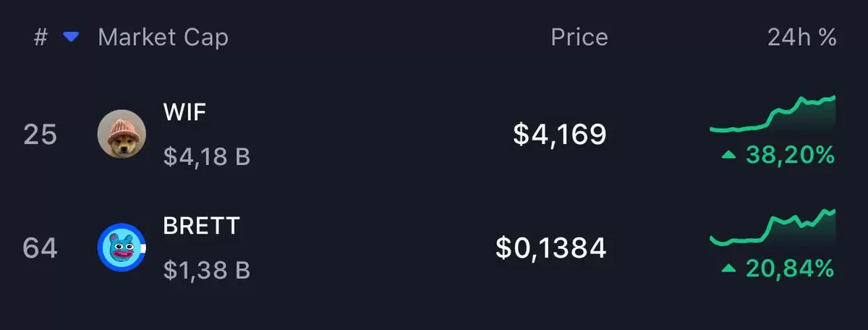Click the BRETT price $0,1384
Viewport: 868px width, 330px height.
pyautogui.click(x=550, y=248)
